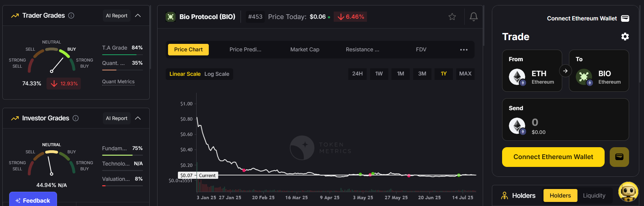Screen dimensions: 644x206
Task: Switch to Linear Scale
Action: (x=185, y=74)
